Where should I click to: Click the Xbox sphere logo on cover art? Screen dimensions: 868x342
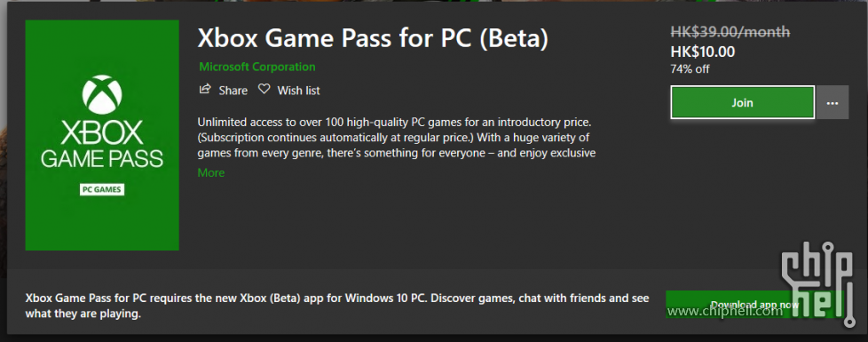tap(102, 94)
